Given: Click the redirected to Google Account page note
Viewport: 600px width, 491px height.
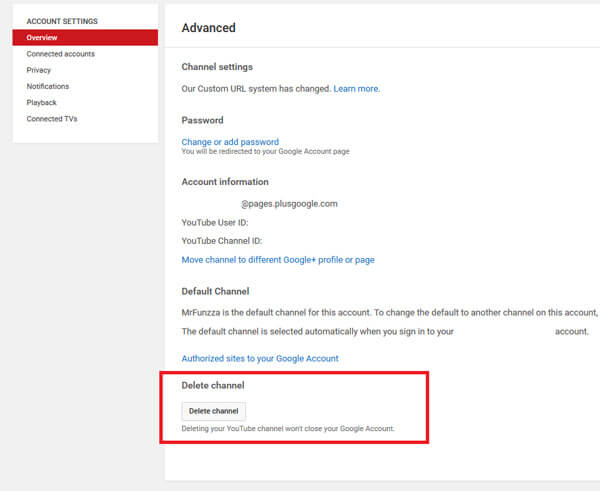Looking at the screenshot, I should coord(265,152).
